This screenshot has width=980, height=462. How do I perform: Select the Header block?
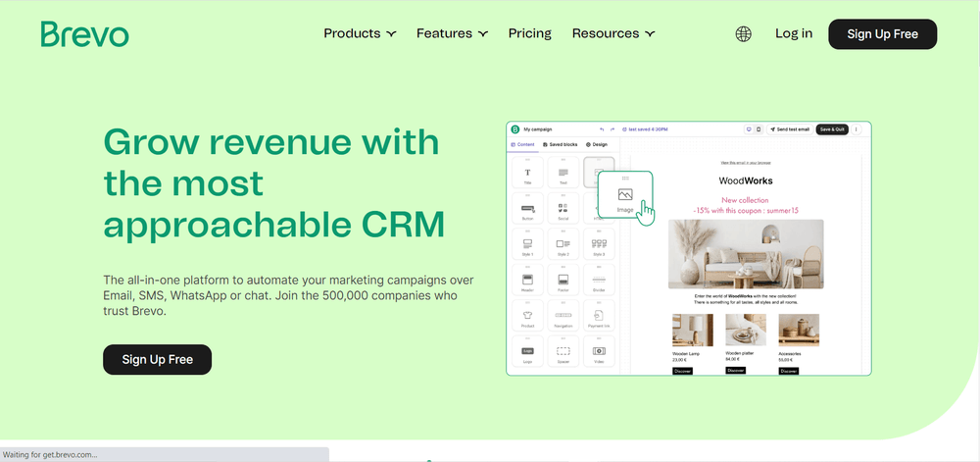point(527,280)
